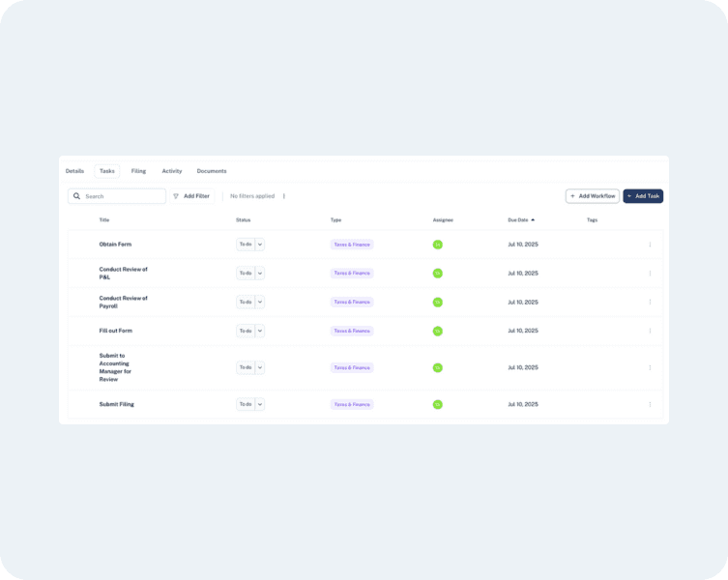
Task: Click due date Jul 10, 2025 on Obtain Form row
Action: (523, 245)
